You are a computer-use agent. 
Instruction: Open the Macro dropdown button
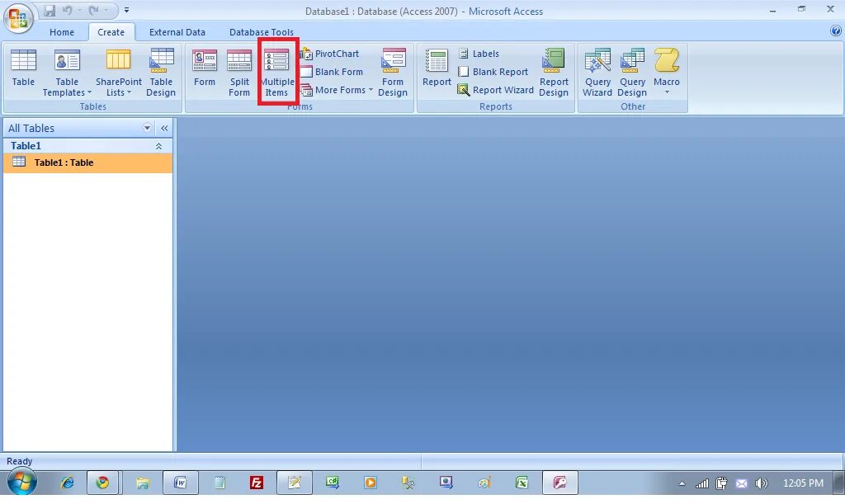(667, 73)
